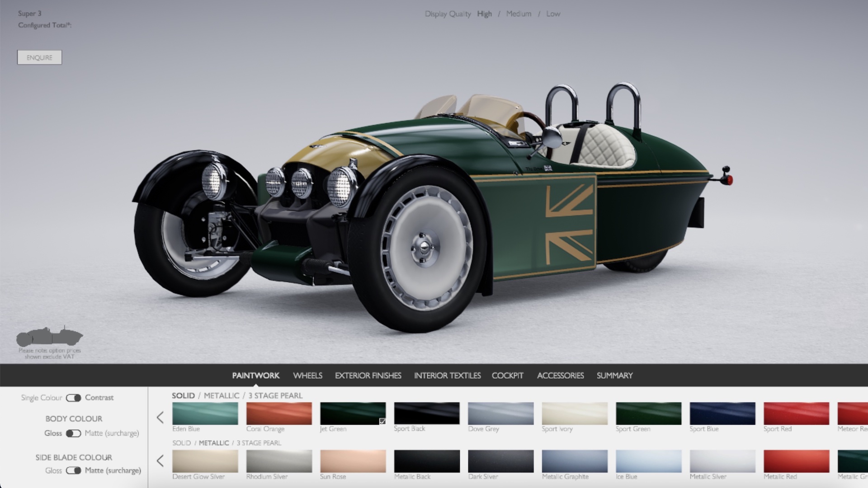Image resolution: width=868 pixels, height=488 pixels.
Task: Switch to Interior Textiles tab
Action: tap(447, 375)
